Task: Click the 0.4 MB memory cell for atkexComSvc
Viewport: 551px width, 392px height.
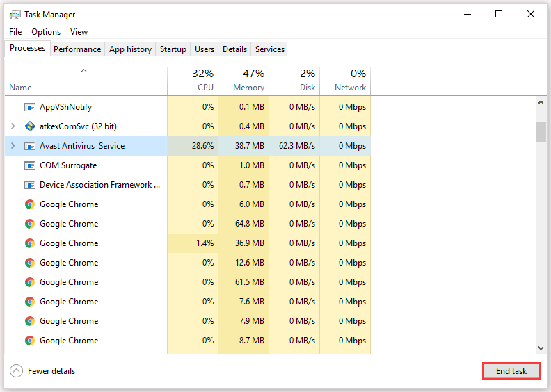Action: click(243, 126)
